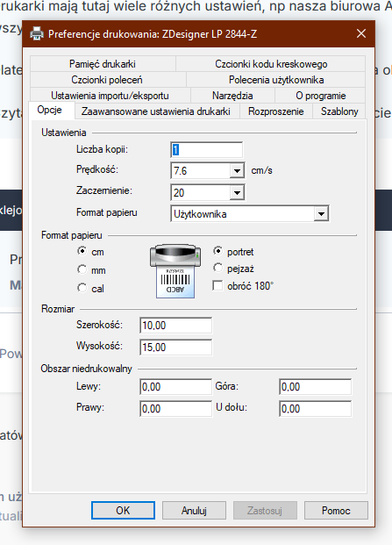Select the mm unit radio button
Screen dimensions: 392x545
82,269
